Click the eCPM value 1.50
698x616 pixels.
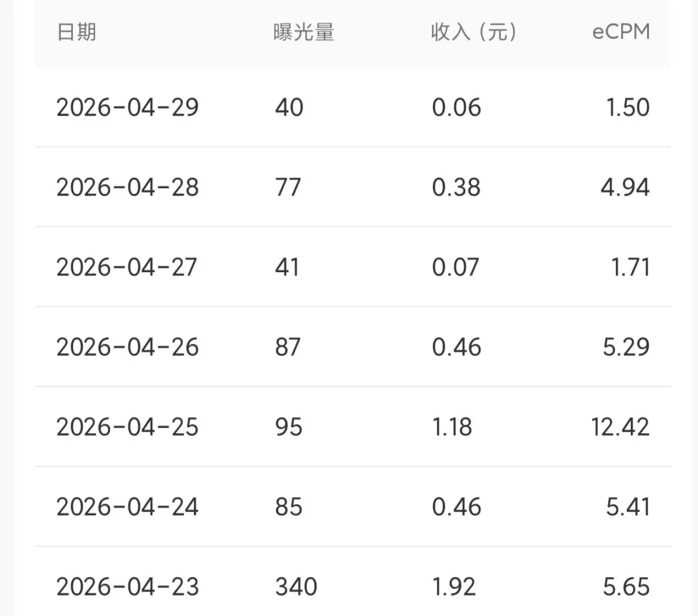(628, 107)
